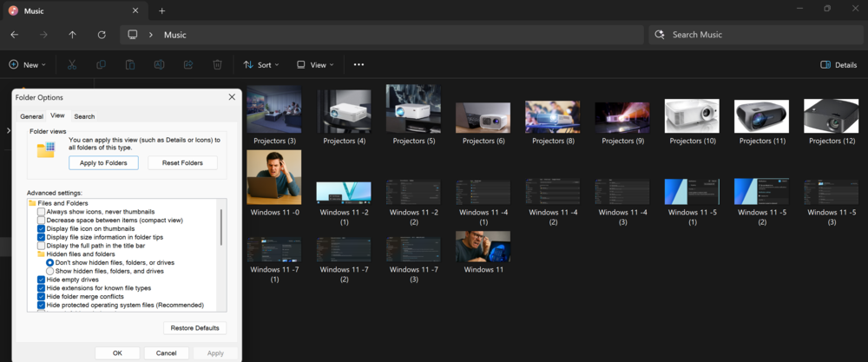Open the New dropdown menu
Image resolution: width=868 pixels, height=362 pixels.
(27, 65)
